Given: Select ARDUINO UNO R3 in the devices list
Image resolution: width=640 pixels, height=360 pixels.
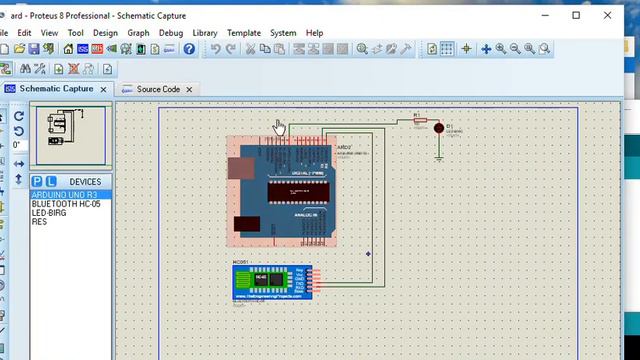Looking at the screenshot, I should [x=71, y=195].
